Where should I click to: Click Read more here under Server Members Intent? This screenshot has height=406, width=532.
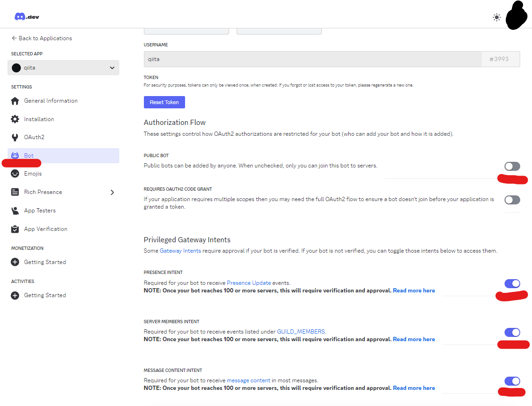click(414, 339)
